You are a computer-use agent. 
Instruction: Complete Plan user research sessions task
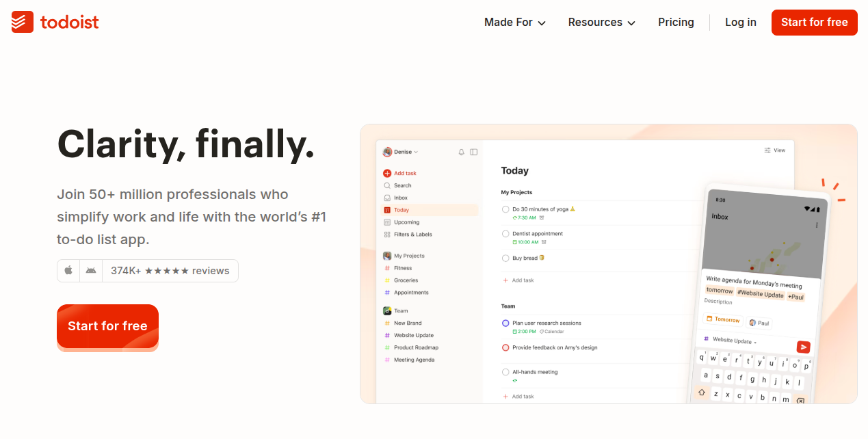coord(505,323)
